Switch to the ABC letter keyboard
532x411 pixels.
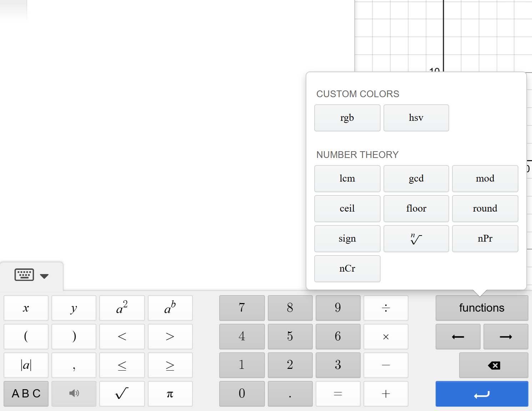click(25, 393)
